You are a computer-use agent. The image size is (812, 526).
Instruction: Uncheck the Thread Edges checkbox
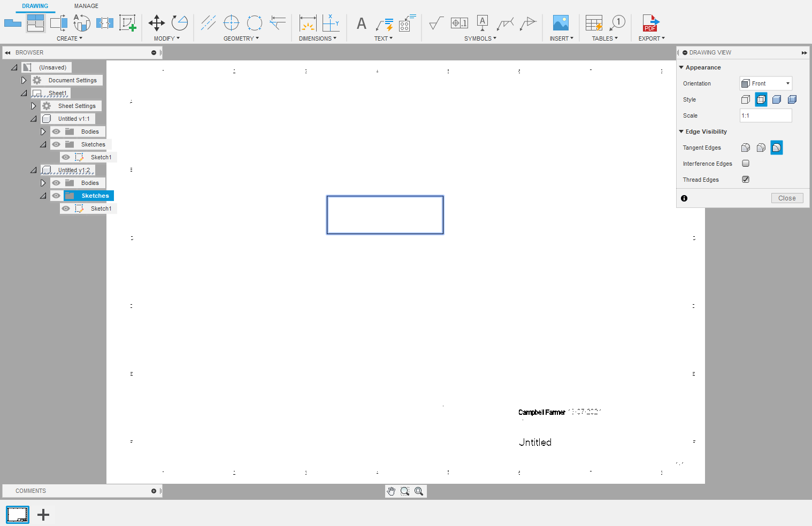click(746, 180)
